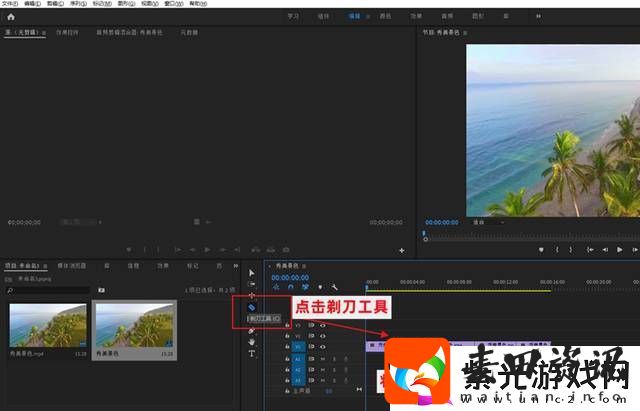Switch to 颜色 workspace

(385, 16)
